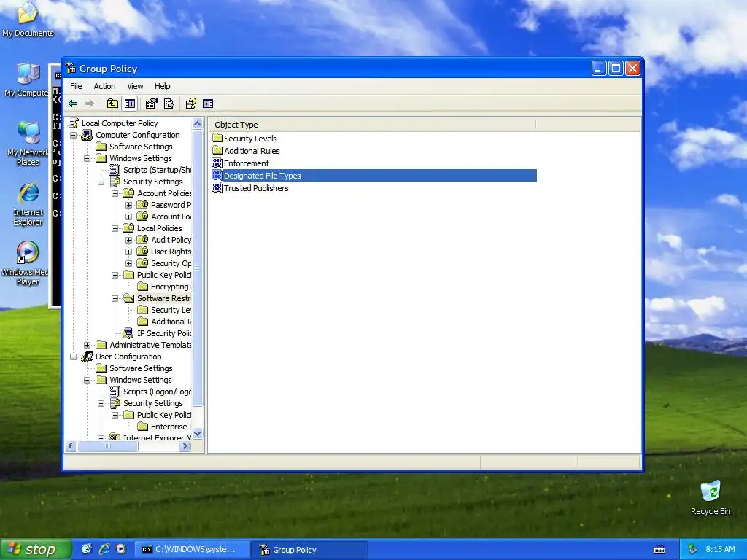Click the Help toolbar icon
747x560 pixels.
click(x=191, y=104)
